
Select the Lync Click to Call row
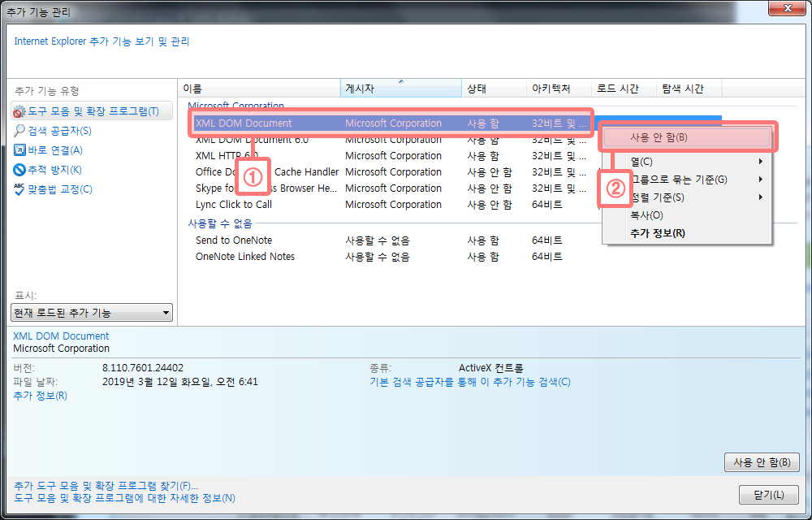[x=391, y=205]
